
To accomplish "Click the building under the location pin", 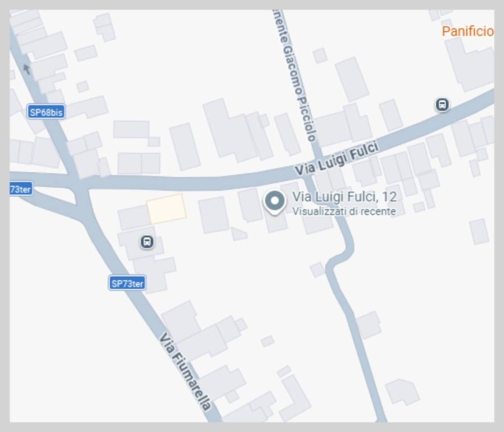I will click(276, 222).
